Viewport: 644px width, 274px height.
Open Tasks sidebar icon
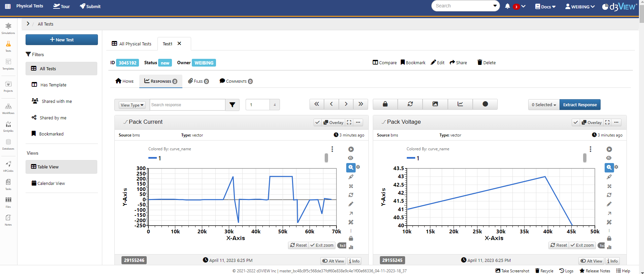8,184
